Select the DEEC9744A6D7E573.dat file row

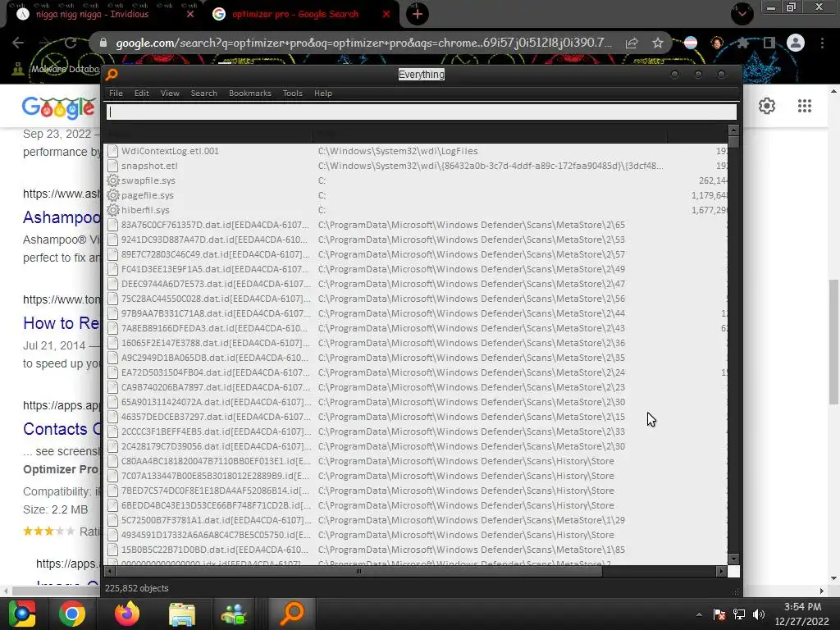coord(416,284)
